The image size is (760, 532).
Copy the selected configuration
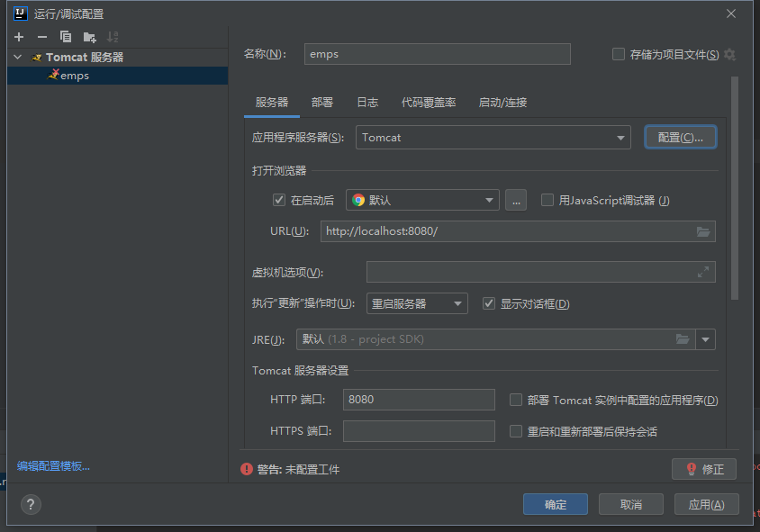(66, 37)
